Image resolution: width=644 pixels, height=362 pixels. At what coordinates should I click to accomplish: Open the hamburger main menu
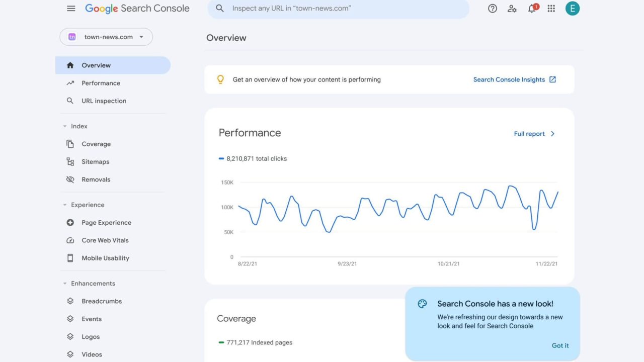tap(71, 9)
